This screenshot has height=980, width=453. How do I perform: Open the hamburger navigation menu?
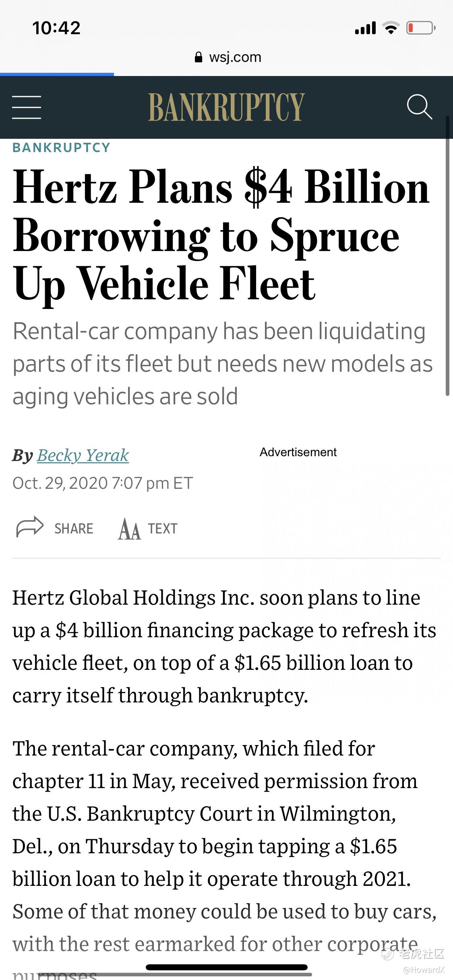27,107
